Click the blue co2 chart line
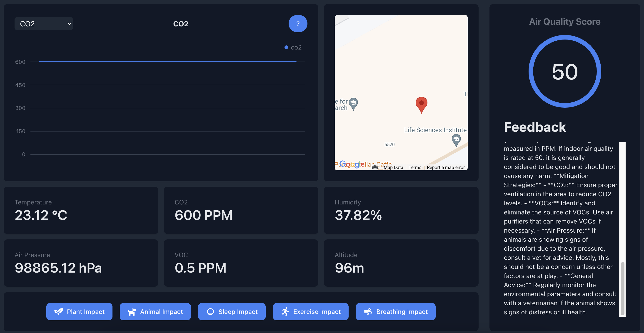644x333 pixels. pos(167,62)
